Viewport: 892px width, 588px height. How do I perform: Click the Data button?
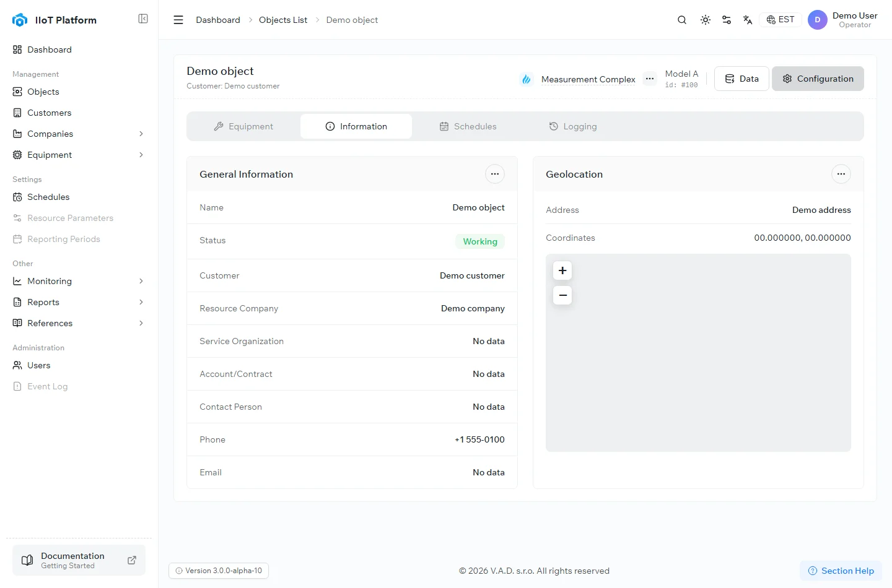[741, 79]
